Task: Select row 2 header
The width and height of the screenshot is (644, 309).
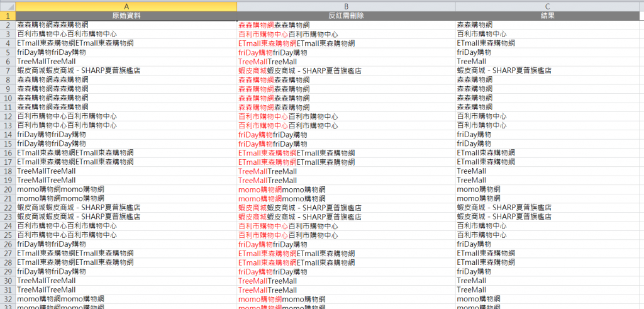Action: 8,25
